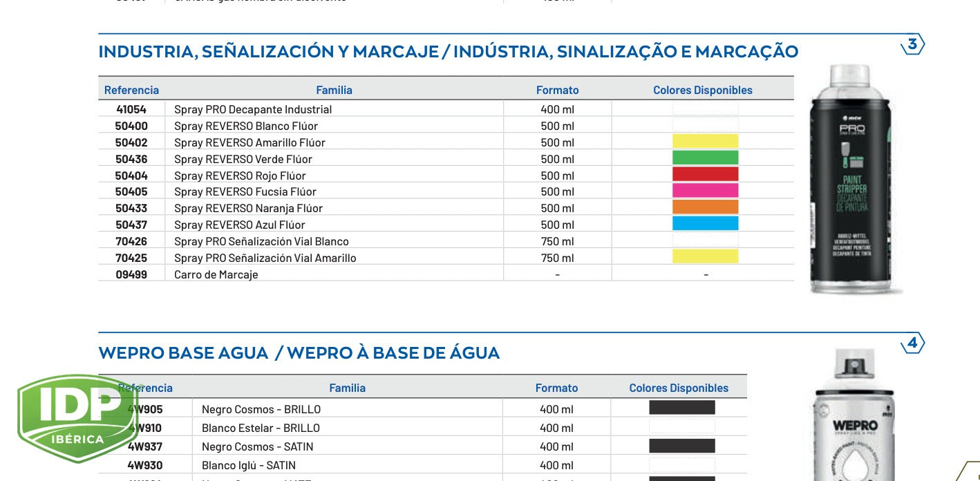Click reference 70426

click(131, 241)
